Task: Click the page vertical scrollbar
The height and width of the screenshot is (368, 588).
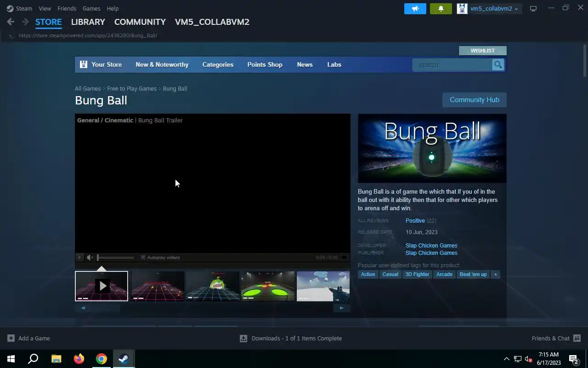Action: pyautogui.click(x=585, y=61)
